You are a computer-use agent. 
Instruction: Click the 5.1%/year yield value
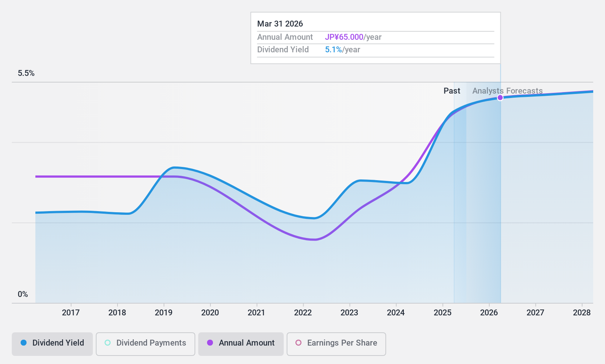click(342, 50)
